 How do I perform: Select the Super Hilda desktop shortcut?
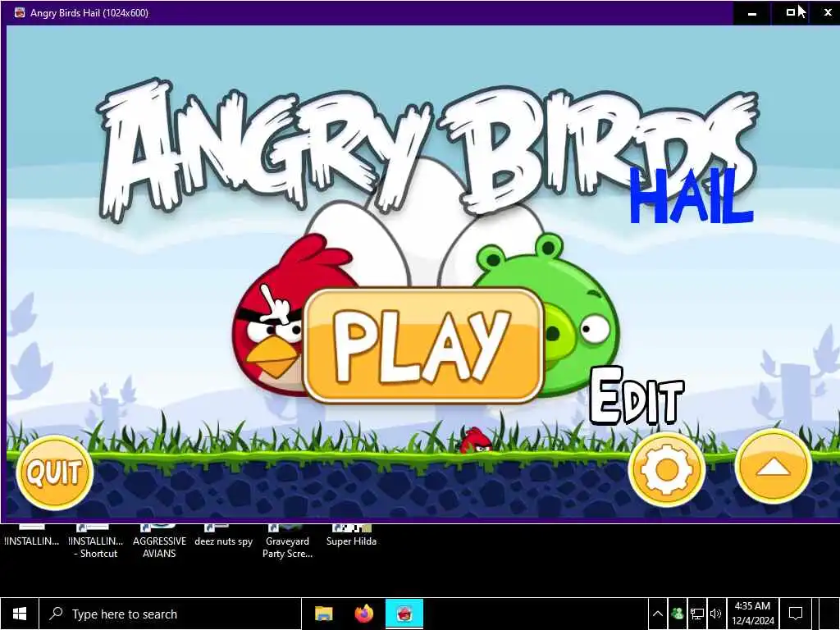pyautogui.click(x=351, y=536)
